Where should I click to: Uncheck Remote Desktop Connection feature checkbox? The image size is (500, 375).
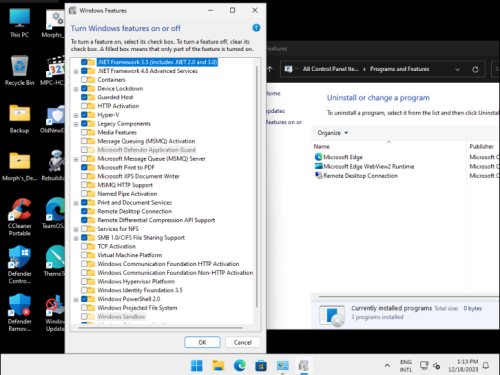[84, 211]
